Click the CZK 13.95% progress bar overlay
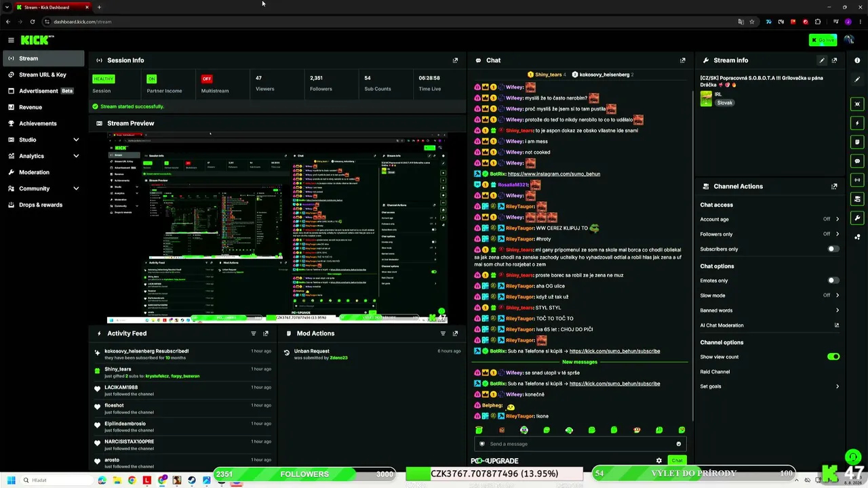 click(494, 474)
